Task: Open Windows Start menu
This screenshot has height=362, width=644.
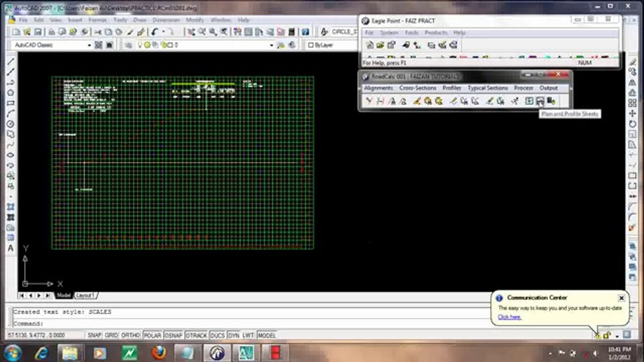Action: tap(12, 352)
